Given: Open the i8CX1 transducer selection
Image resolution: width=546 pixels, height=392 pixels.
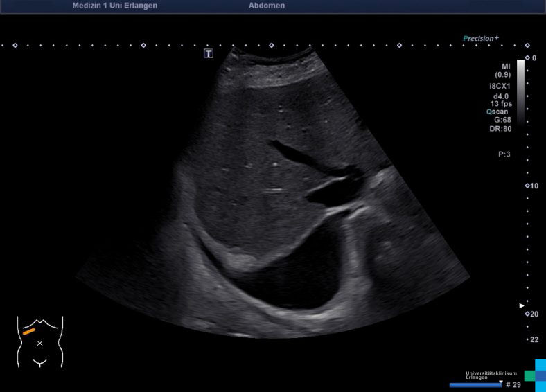Looking at the screenshot, I should 500,86.
